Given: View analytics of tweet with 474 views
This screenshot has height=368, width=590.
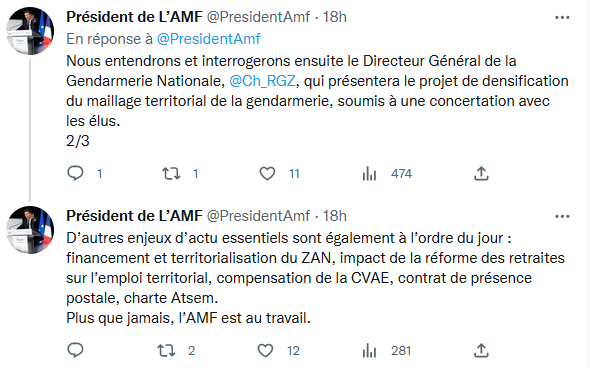Looking at the screenshot, I should point(369,174).
